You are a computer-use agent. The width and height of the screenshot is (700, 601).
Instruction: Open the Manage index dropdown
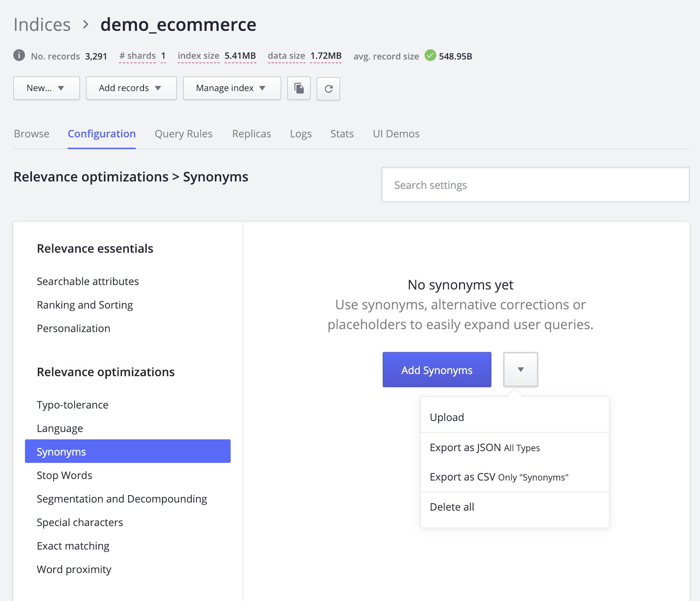coord(231,88)
